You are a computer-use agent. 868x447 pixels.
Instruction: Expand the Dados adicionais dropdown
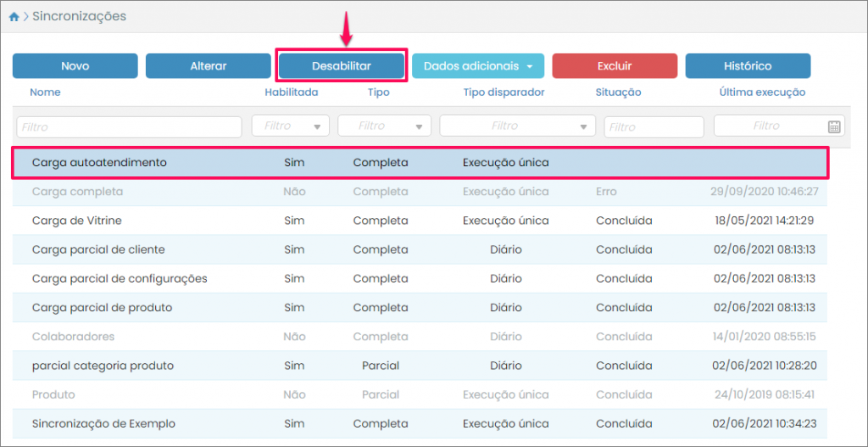coord(477,66)
